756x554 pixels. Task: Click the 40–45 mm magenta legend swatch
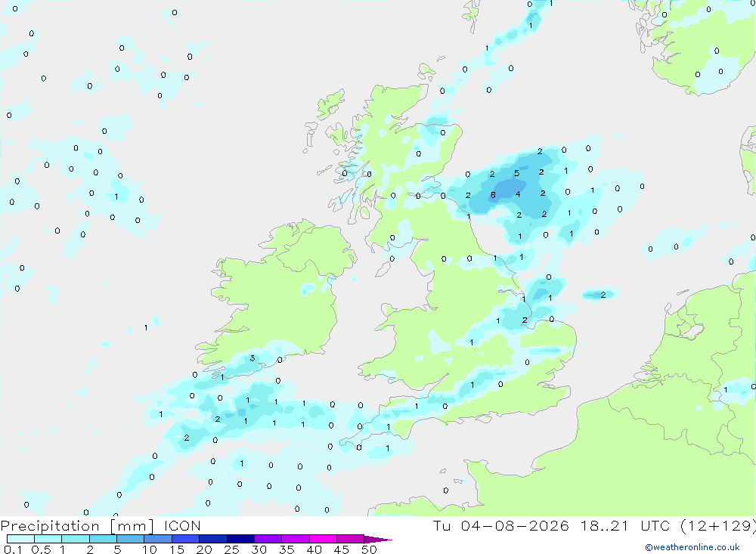tap(323, 539)
